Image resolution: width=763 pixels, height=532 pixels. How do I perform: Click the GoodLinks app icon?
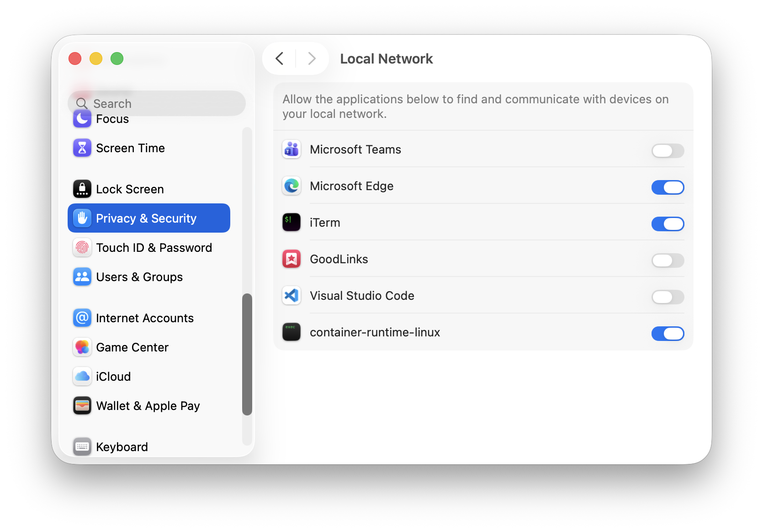291,259
